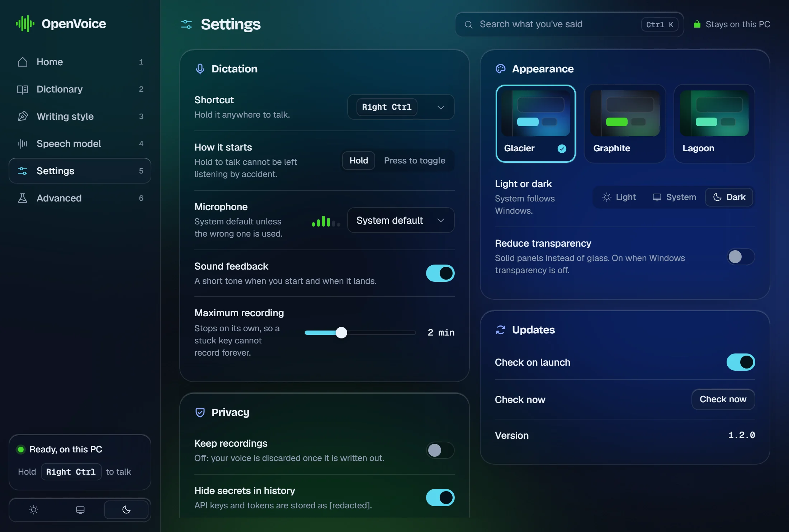This screenshot has height=532, width=789.
Task: Open the Dictionary section
Action: click(80, 89)
